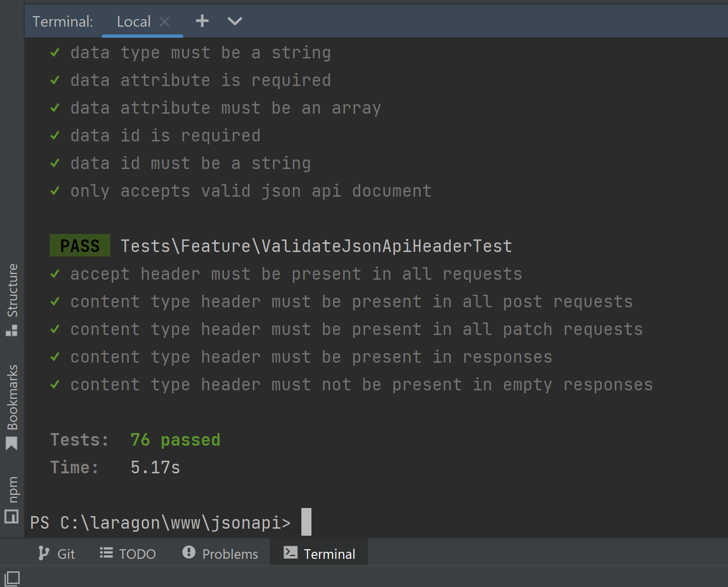Click the PASS badge

(x=80, y=245)
